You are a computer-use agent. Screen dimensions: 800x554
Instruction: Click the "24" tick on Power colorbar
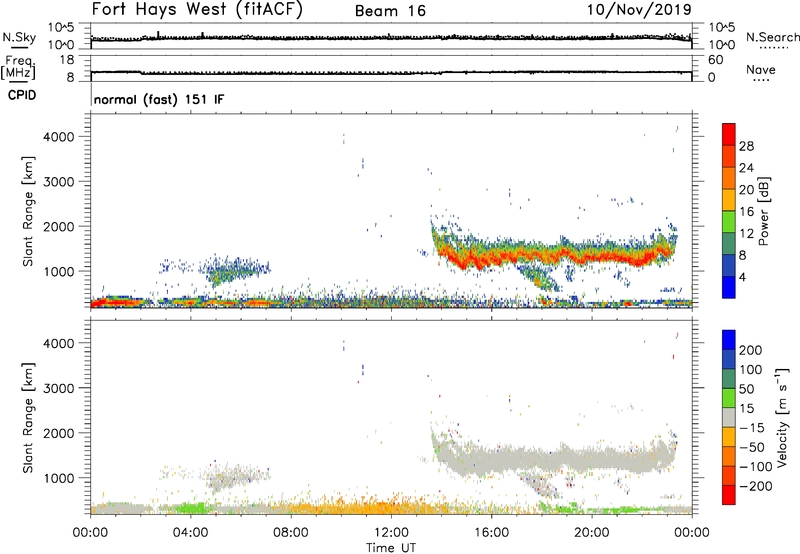point(746,168)
